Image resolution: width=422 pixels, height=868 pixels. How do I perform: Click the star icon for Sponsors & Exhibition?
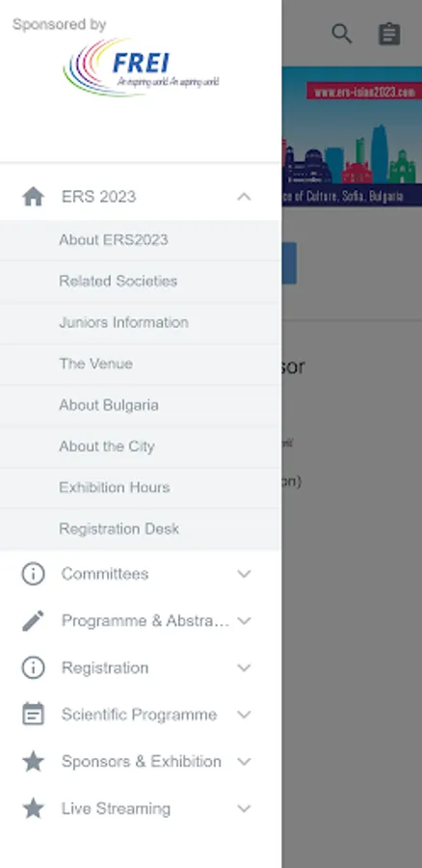click(33, 761)
